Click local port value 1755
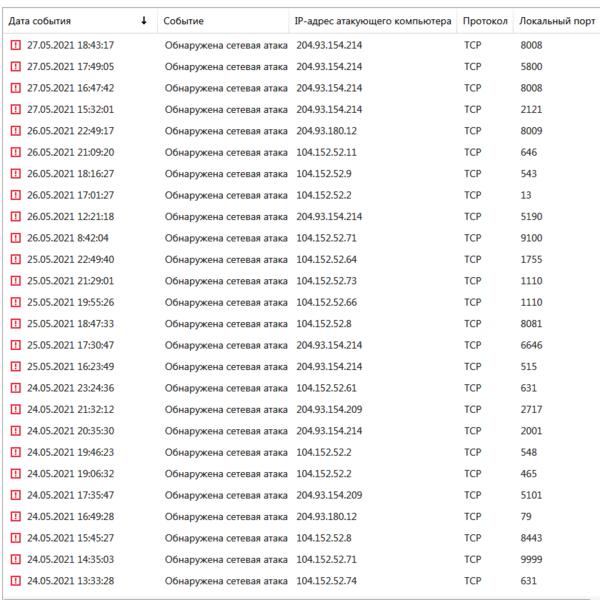The width and height of the screenshot is (600, 600). point(531,259)
